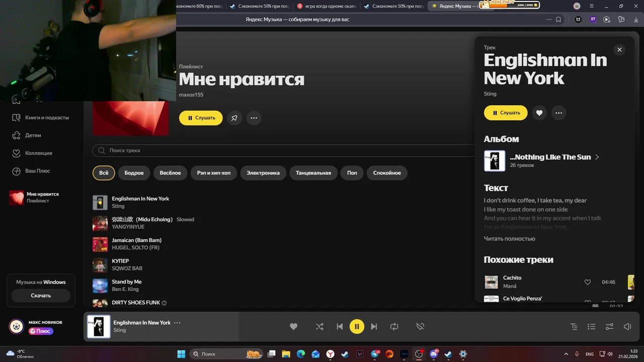
Task: Click Скачать button for Music on Windows
Action: [x=41, y=296]
